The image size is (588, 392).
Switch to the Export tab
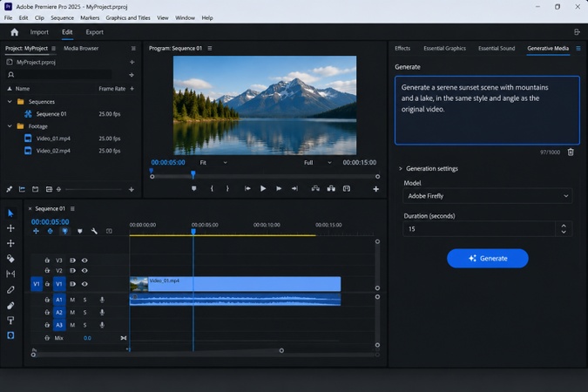(94, 32)
